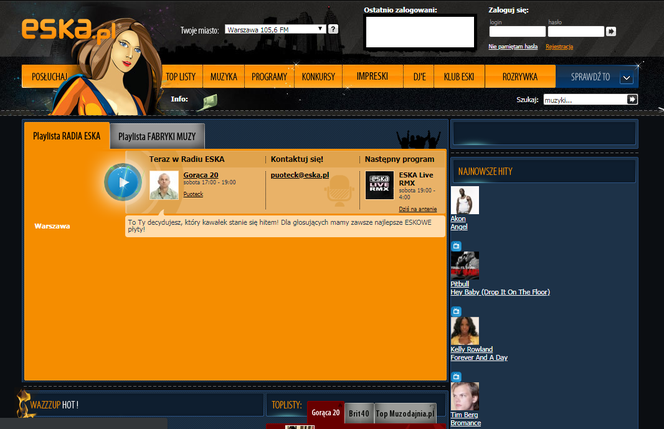
Task: Click the SPRAWDŹ TO label
Action: point(590,77)
